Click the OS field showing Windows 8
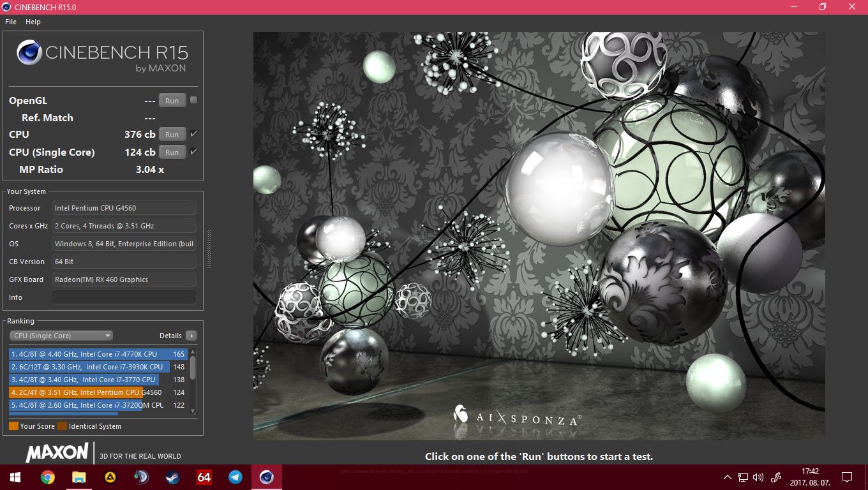Screen dimensions: 868x490 (x=124, y=244)
